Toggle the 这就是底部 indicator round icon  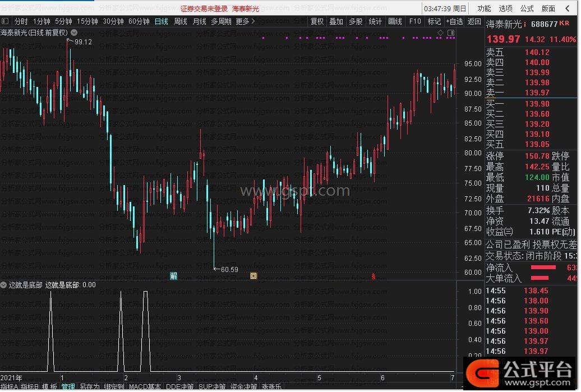click(x=4, y=285)
